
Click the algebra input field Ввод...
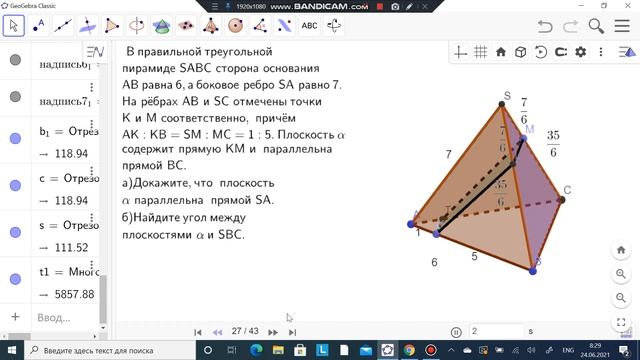click(65, 317)
